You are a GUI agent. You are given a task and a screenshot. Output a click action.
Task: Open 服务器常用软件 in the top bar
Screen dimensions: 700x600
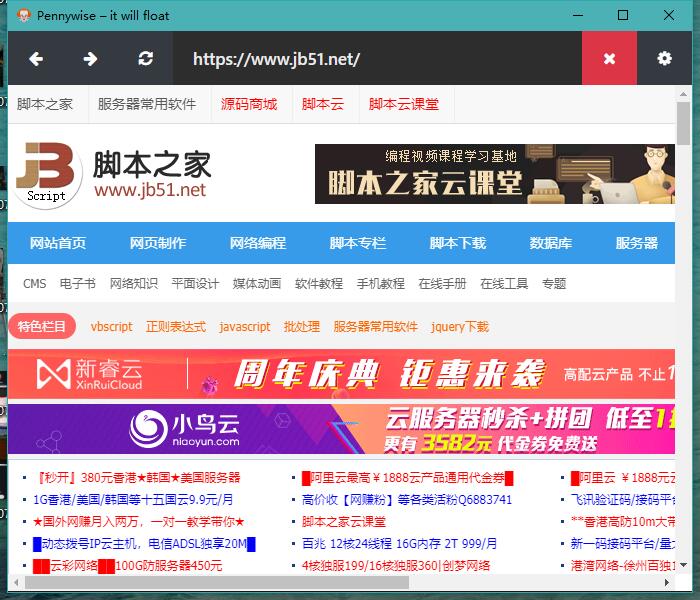147,104
